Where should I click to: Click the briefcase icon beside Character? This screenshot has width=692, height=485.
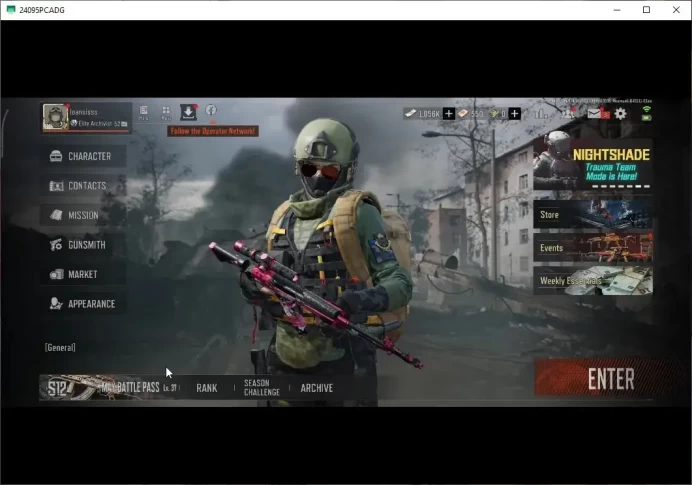[56, 156]
